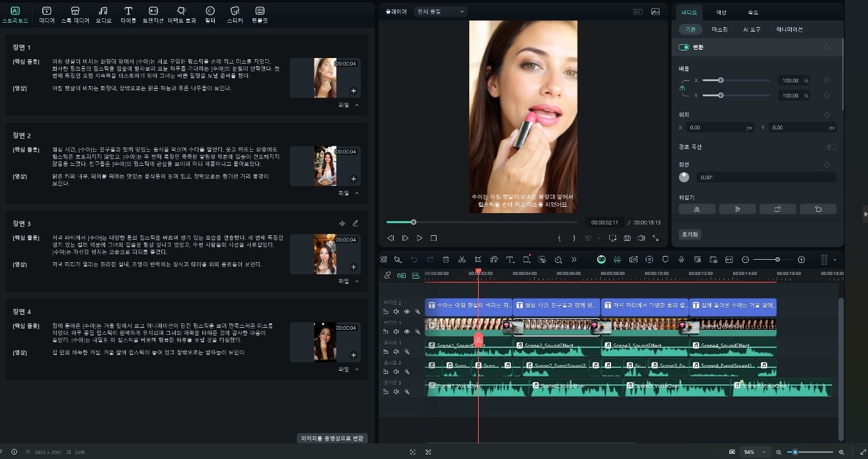
Task: Click the delete trash icon in timeline toolbar
Action: coord(446,259)
